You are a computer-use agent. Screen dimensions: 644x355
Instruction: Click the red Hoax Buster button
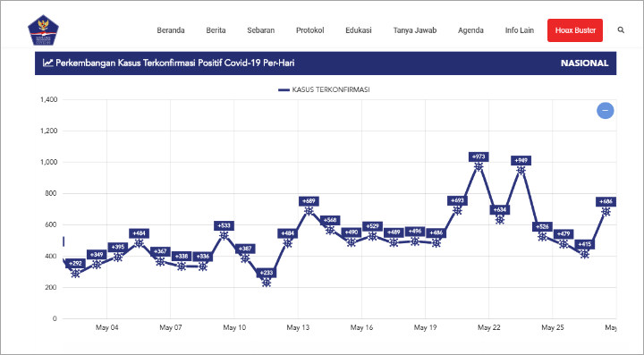[x=575, y=30]
